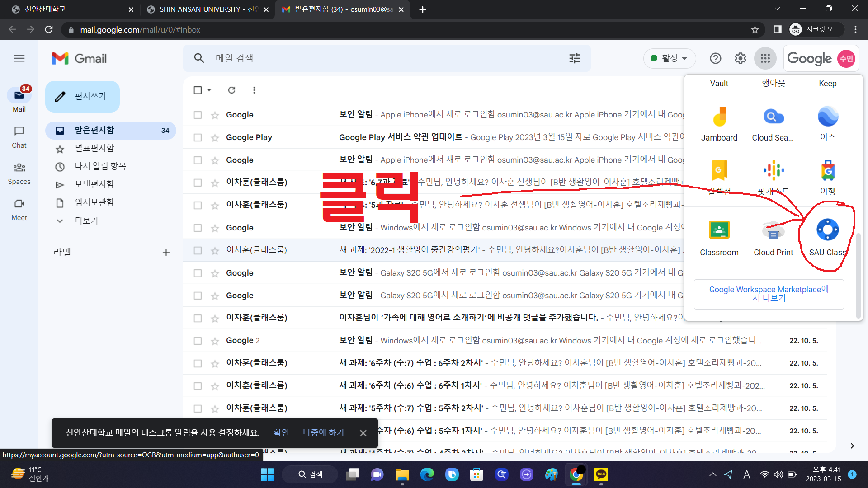
Task: Expand the side panel arrow at bottom right
Action: pyautogui.click(x=852, y=446)
